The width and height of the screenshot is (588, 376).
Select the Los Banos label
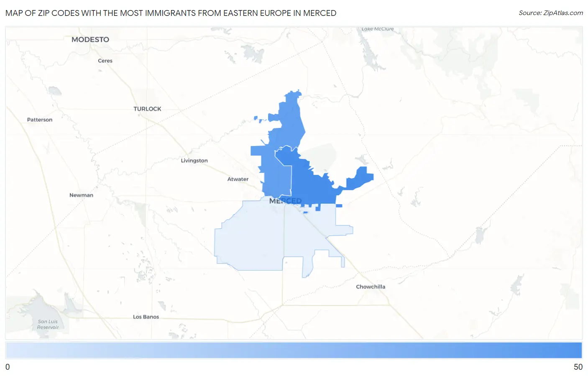[146, 317]
